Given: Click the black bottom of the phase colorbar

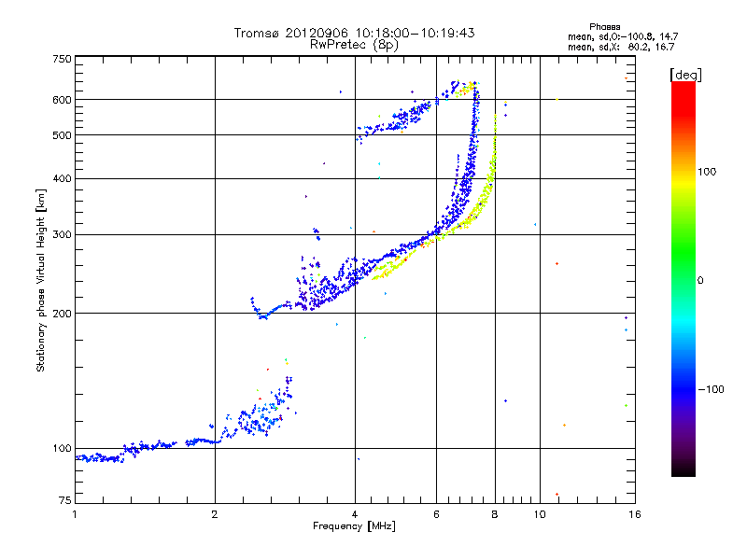Looking at the screenshot, I should pos(684,470).
